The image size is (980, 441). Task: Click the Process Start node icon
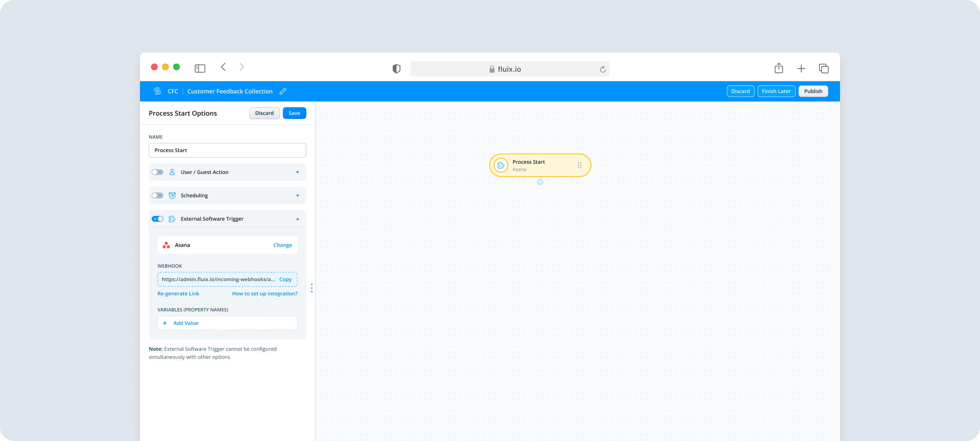click(x=500, y=165)
